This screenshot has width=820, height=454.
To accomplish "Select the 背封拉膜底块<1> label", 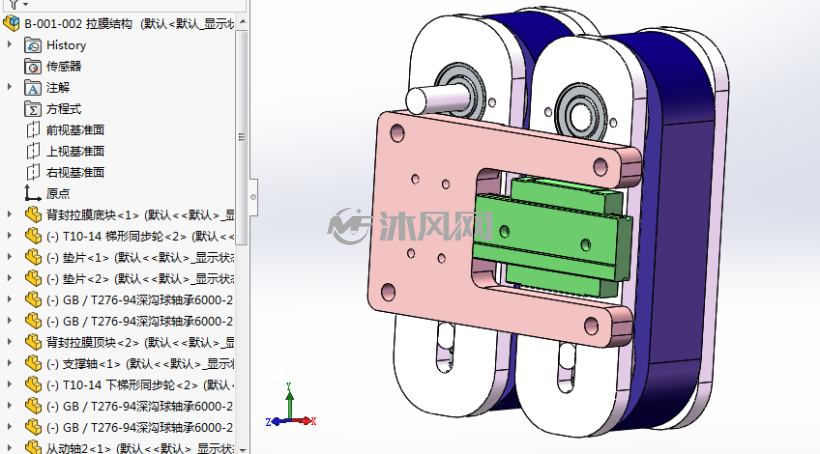I will [x=93, y=214].
